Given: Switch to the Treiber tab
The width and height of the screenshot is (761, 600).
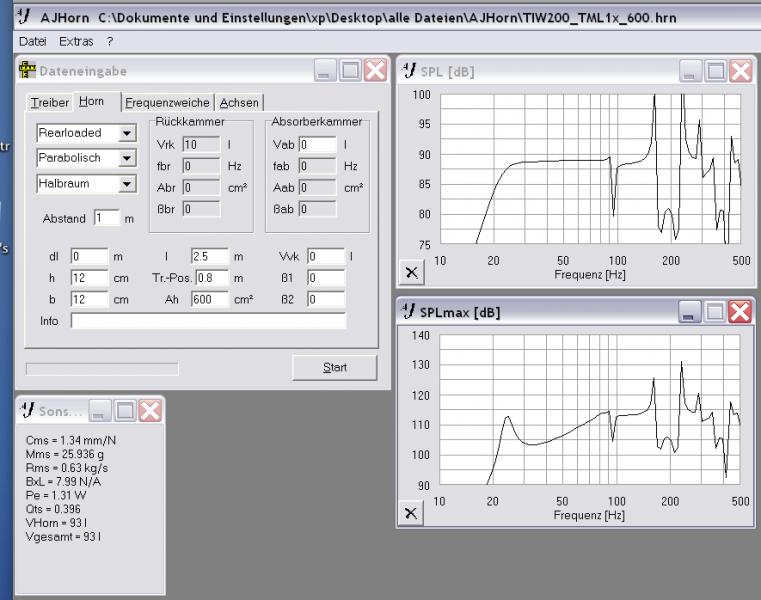Looking at the screenshot, I should 49,102.
